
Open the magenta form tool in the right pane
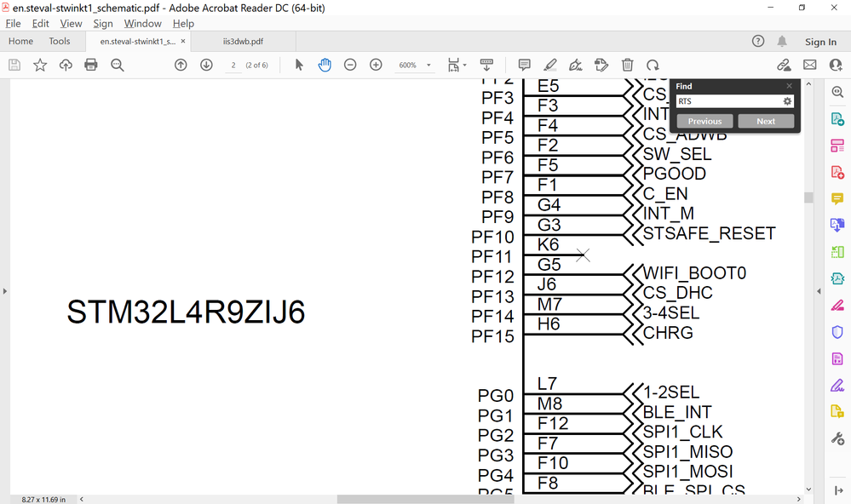[837, 358]
